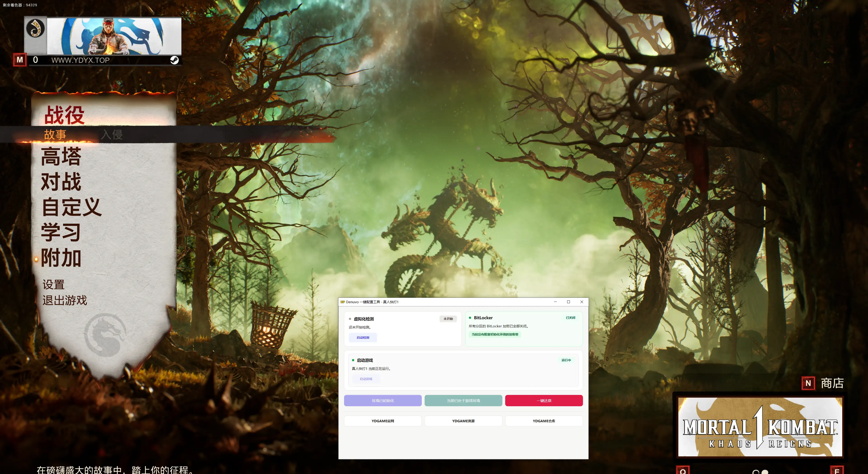Select the 故事 campaign tab
The height and width of the screenshot is (474, 868).
click(x=55, y=134)
